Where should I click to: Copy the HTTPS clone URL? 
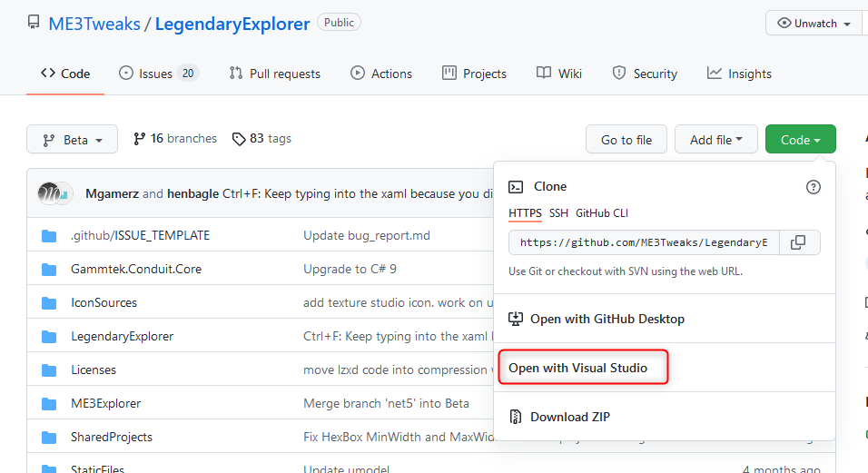coord(799,242)
